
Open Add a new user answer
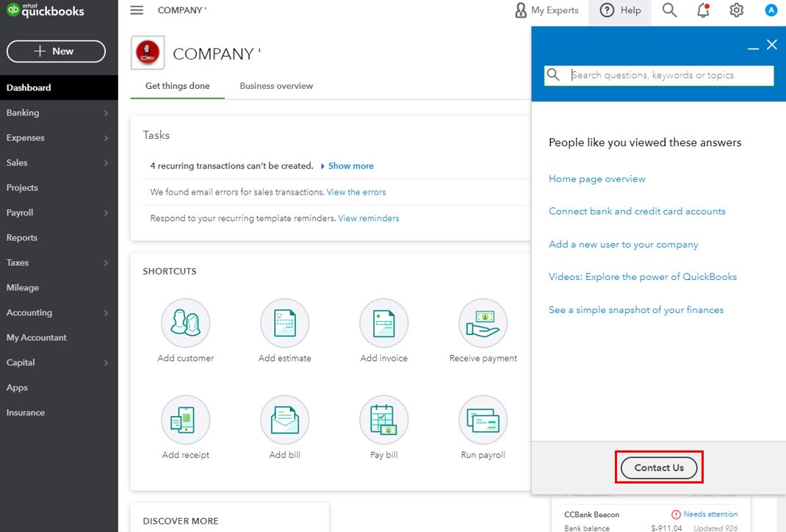tap(624, 244)
